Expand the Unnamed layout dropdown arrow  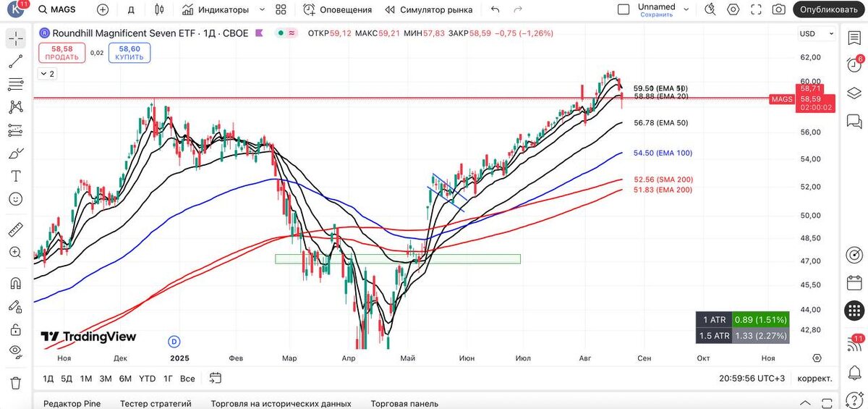(688, 9)
